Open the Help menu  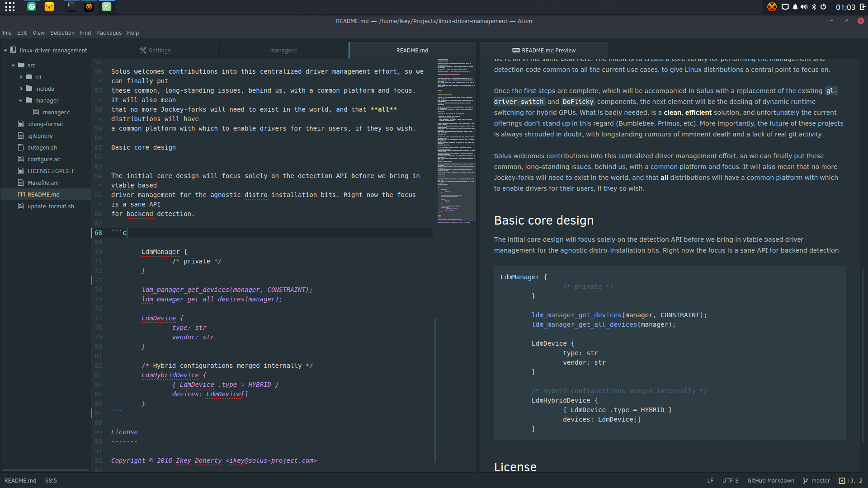[x=133, y=33]
